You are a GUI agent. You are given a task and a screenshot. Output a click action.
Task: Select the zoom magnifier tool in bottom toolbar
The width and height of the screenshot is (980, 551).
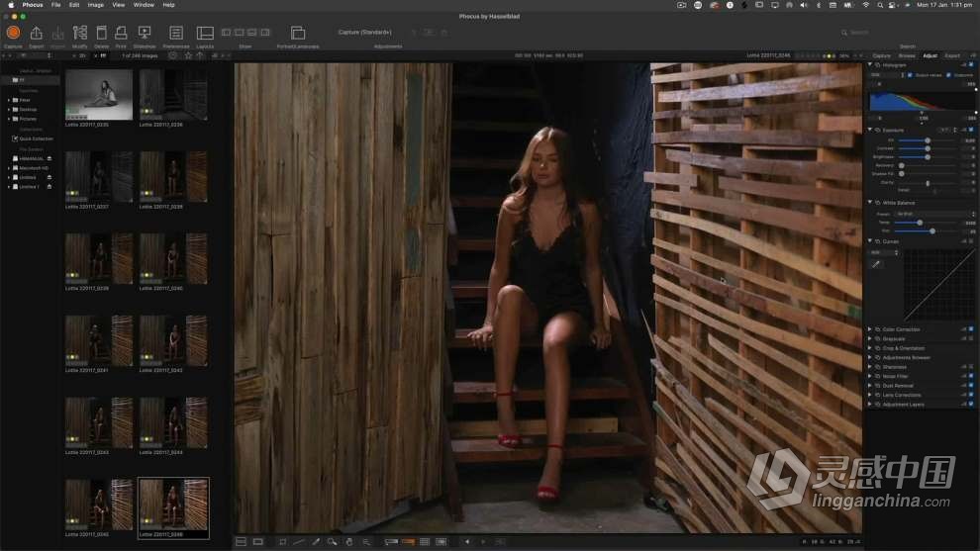333,542
